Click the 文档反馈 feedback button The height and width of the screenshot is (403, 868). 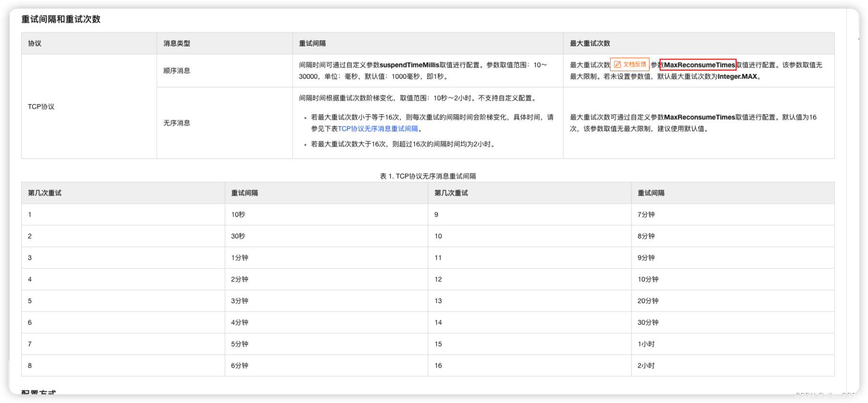pos(630,64)
